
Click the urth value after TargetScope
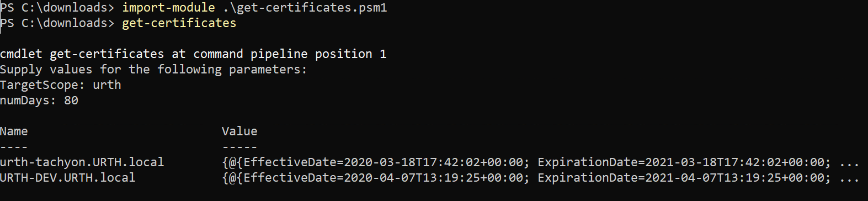(107, 85)
